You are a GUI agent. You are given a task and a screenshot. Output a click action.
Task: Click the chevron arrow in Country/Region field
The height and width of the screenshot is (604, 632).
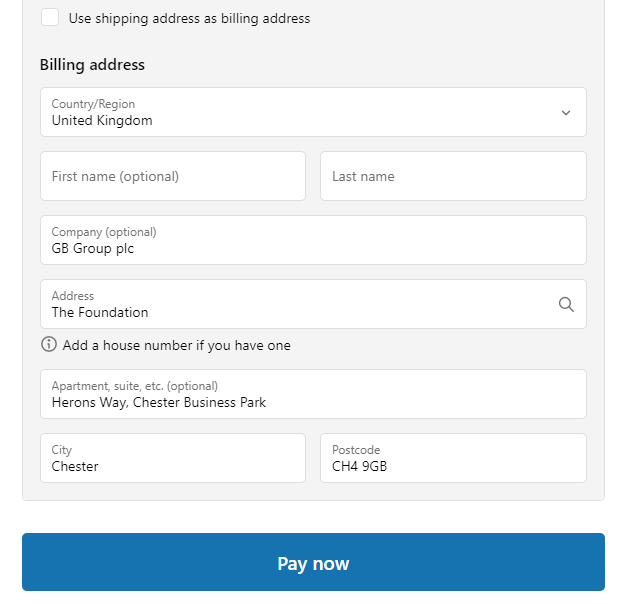566,113
